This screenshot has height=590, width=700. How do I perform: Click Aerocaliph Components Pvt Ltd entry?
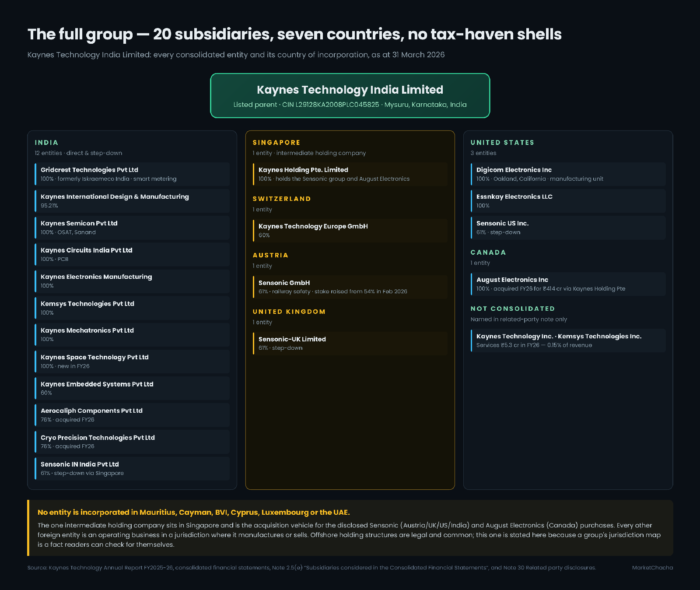(132, 415)
